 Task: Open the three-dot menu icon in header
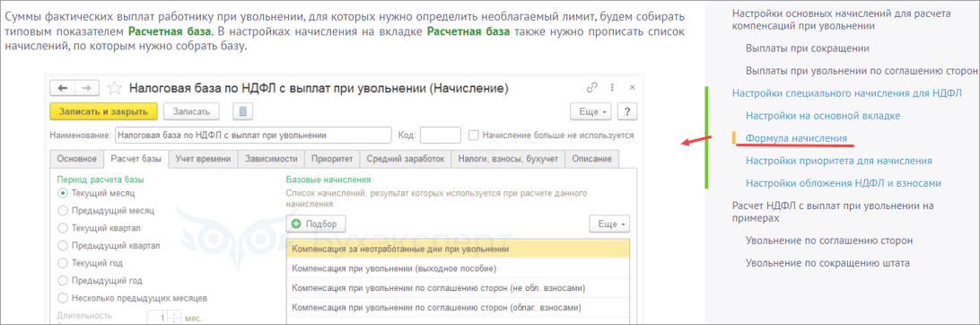(612, 88)
